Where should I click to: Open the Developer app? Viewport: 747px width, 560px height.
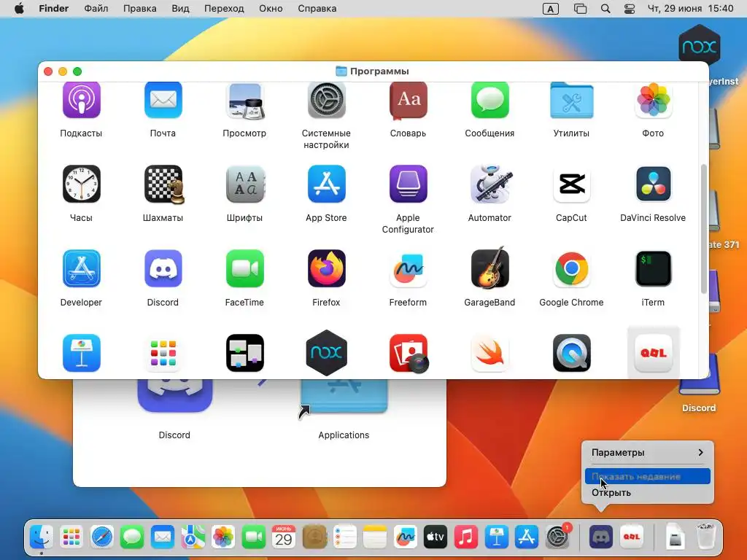pyautogui.click(x=82, y=268)
